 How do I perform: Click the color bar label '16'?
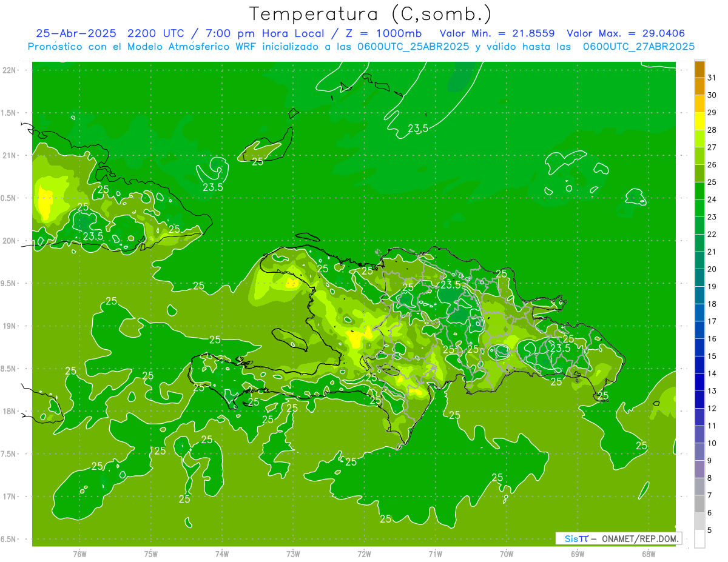tap(712, 339)
